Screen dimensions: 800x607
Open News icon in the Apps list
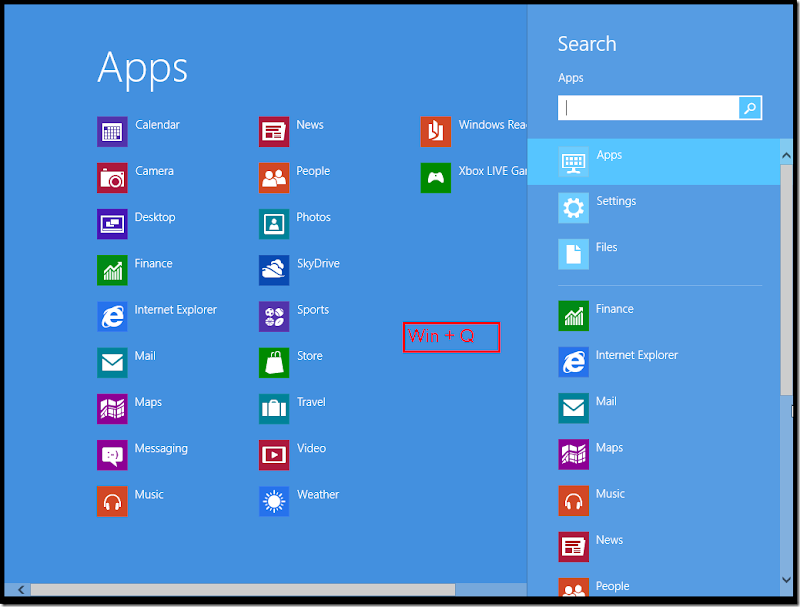pos(274,132)
